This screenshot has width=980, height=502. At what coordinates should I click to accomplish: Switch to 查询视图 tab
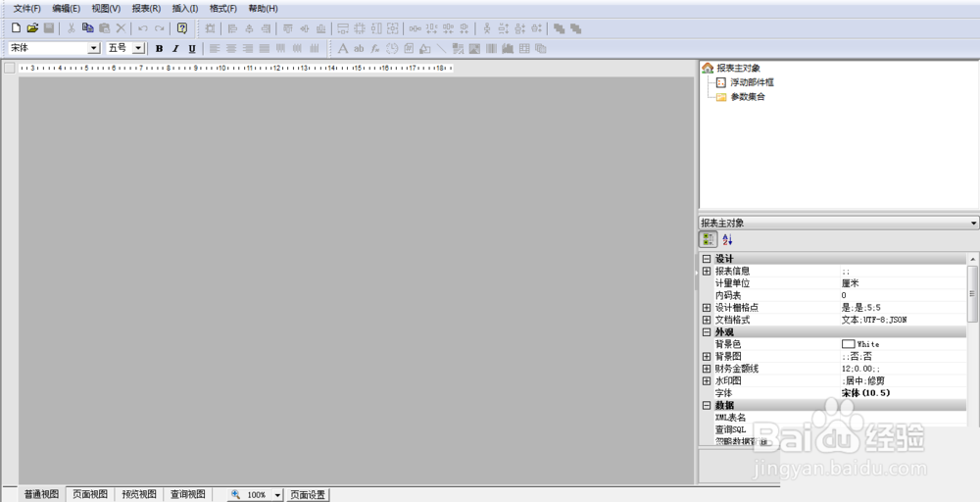[x=187, y=494]
